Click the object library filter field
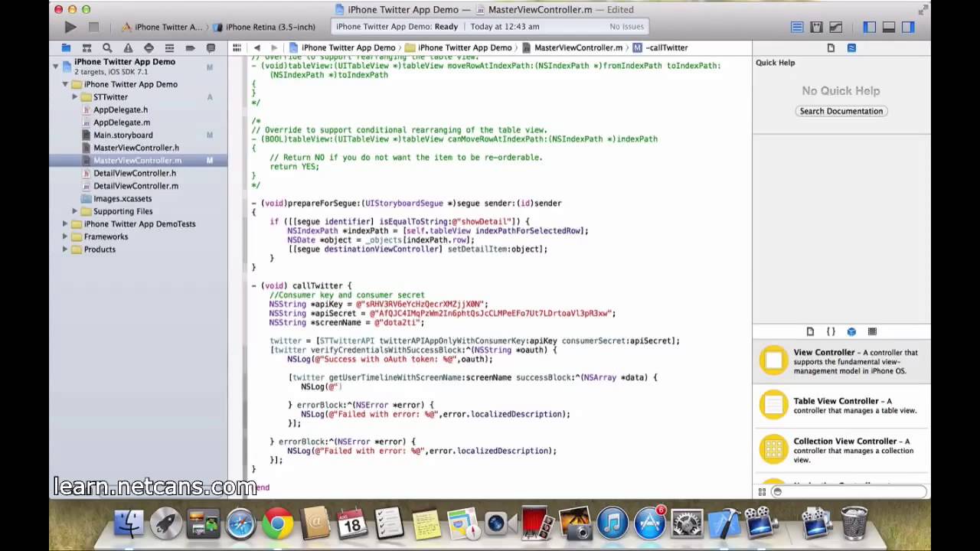 point(848,492)
